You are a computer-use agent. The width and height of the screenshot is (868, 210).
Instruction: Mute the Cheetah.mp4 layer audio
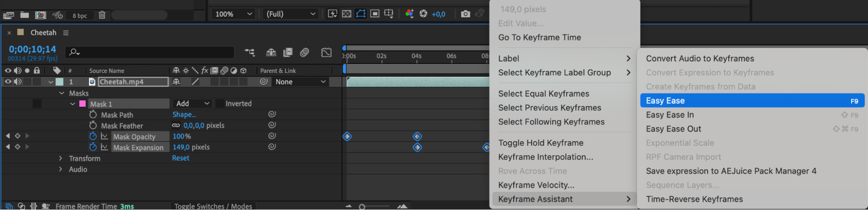coord(18,82)
